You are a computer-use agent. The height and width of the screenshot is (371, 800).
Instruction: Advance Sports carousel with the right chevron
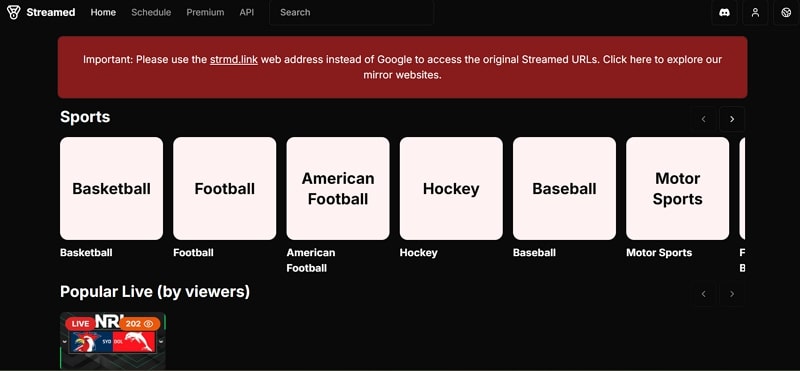(732, 119)
